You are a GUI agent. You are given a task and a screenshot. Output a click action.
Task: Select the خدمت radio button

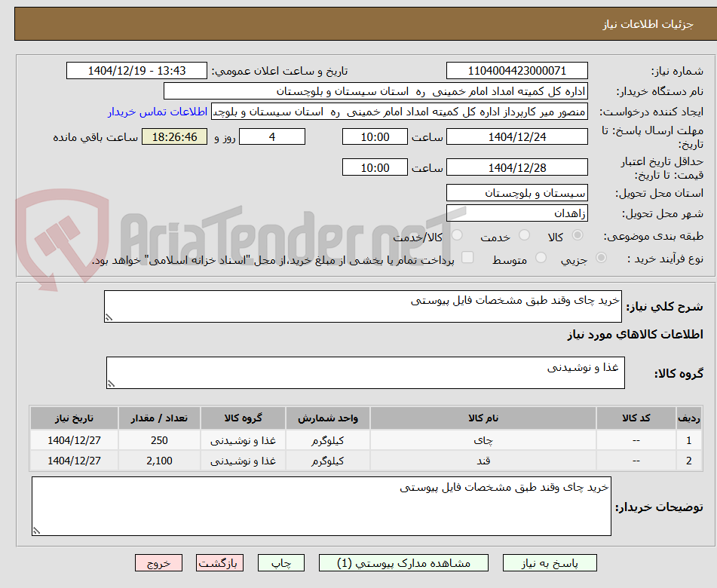click(524, 235)
